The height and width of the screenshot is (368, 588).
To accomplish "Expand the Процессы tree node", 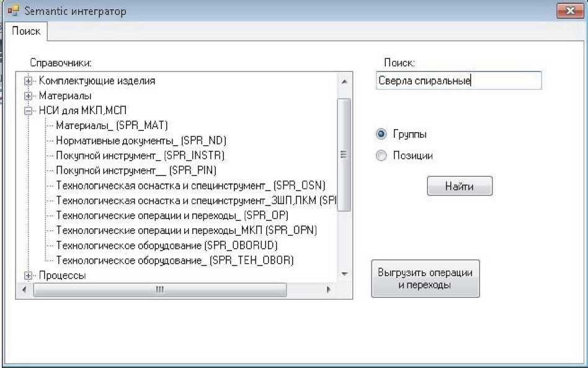I will [x=28, y=275].
